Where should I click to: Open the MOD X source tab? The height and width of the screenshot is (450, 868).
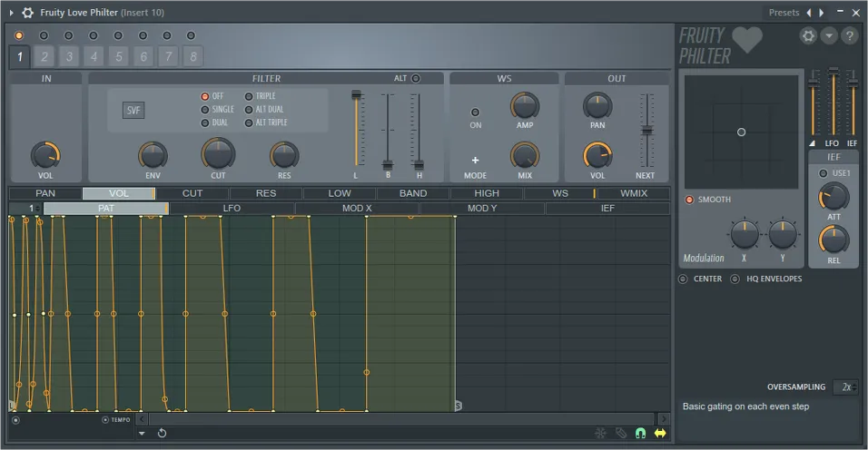(357, 209)
